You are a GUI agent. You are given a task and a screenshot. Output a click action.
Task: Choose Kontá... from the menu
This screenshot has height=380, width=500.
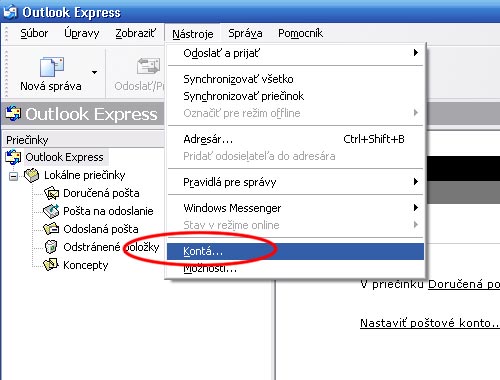coord(295,251)
